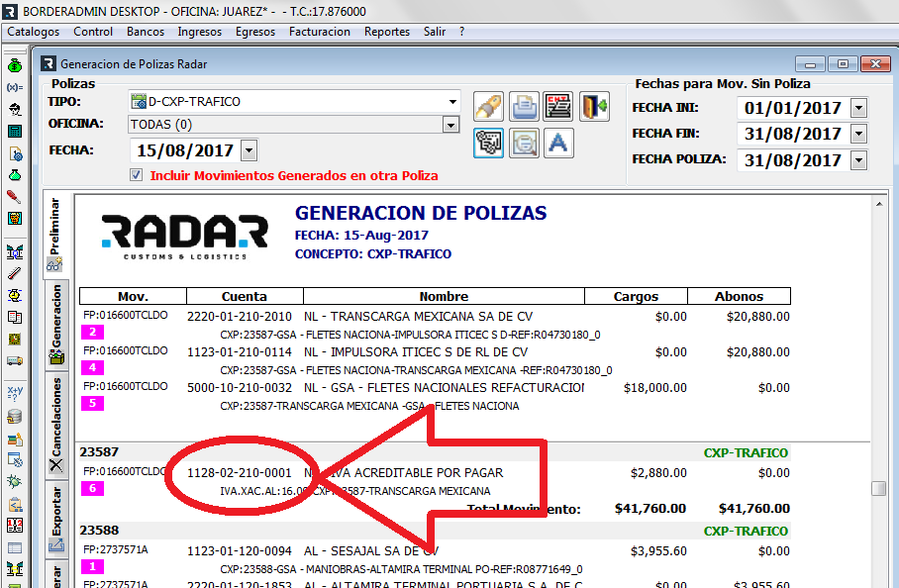The image size is (899, 588).
Task: Click account 1123-01-120-0094
Action: click(x=239, y=551)
